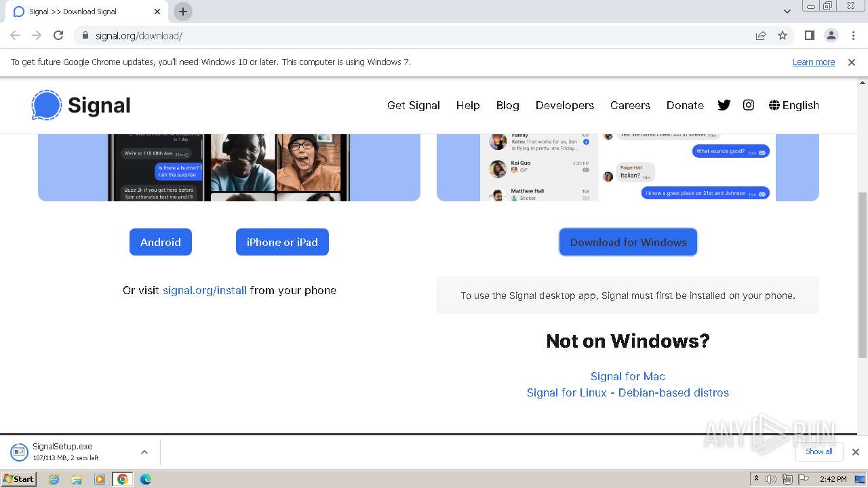Reload the signal.org page

(x=58, y=35)
